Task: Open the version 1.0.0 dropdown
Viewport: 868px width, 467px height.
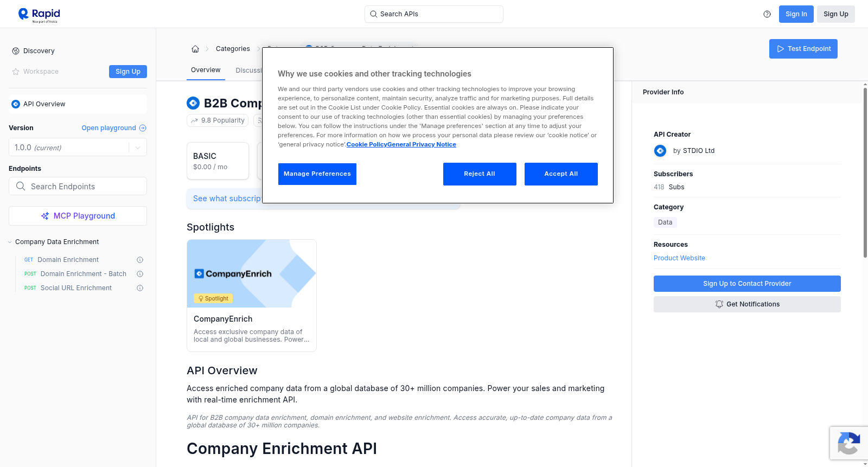Action: [78, 148]
